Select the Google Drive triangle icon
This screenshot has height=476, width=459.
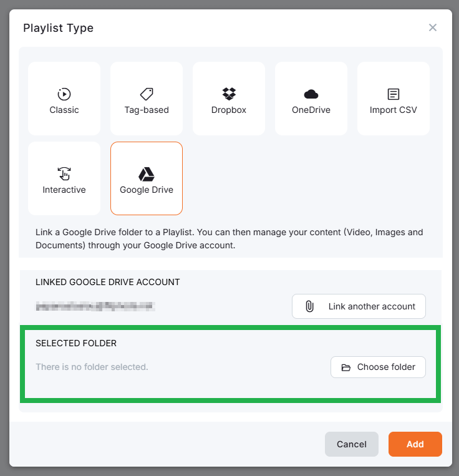tap(147, 174)
